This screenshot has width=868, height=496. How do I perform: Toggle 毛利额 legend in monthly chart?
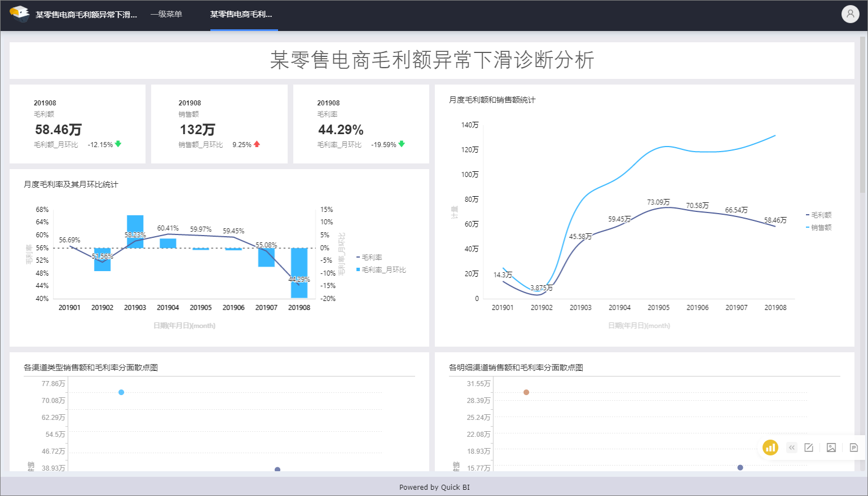point(819,215)
